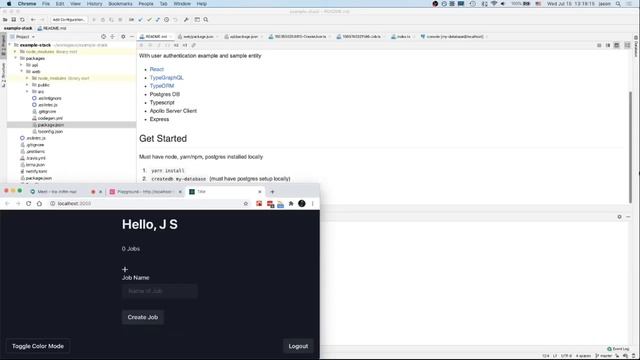Select .travis.yml in project tree
The height and width of the screenshot is (360, 640).
[x=36, y=158]
